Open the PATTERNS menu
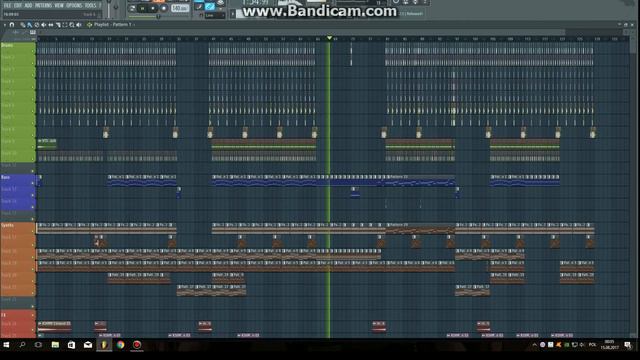 click(x=43, y=5)
